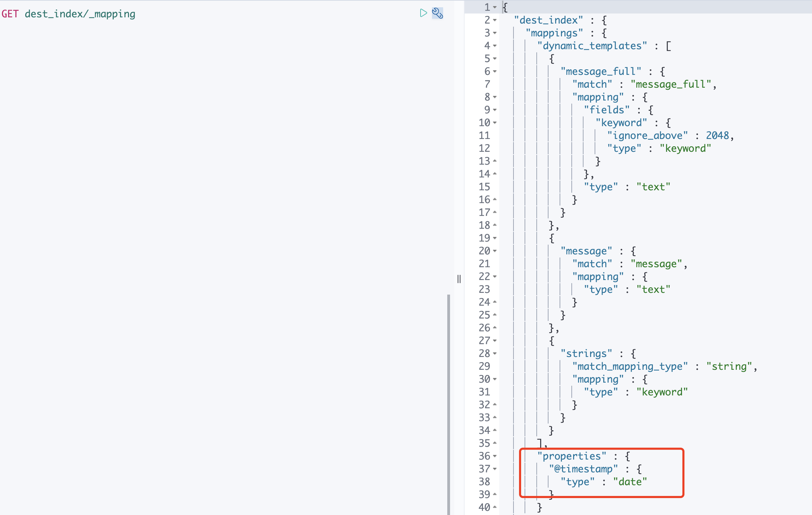
Task: Click line number 29 in the gutter
Action: (x=484, y=366)
